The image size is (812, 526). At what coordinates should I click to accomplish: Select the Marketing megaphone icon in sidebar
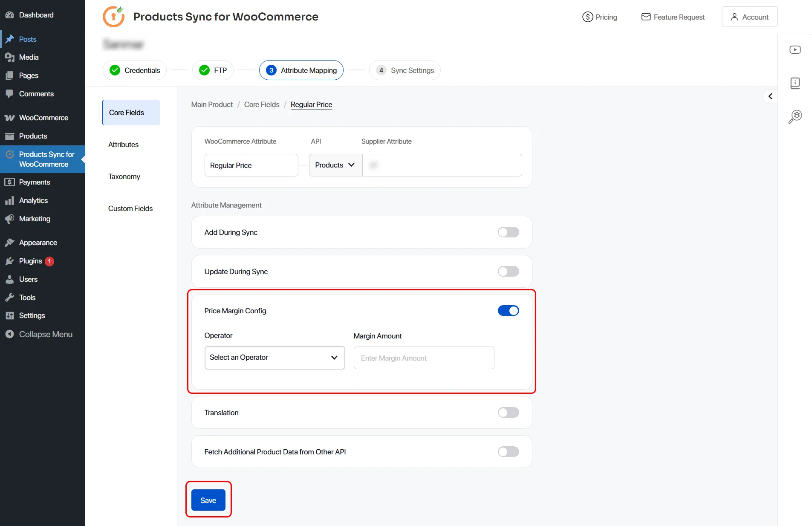(10, 219)
